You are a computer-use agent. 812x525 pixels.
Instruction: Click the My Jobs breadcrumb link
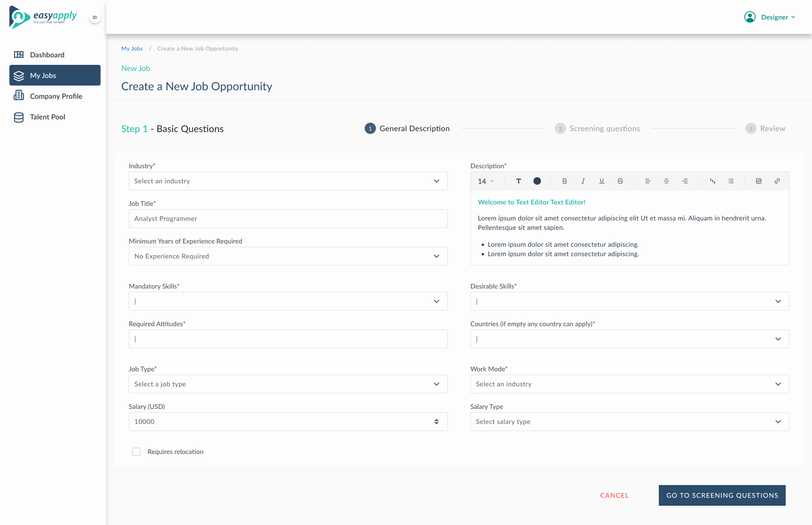(x=132, y=48)
